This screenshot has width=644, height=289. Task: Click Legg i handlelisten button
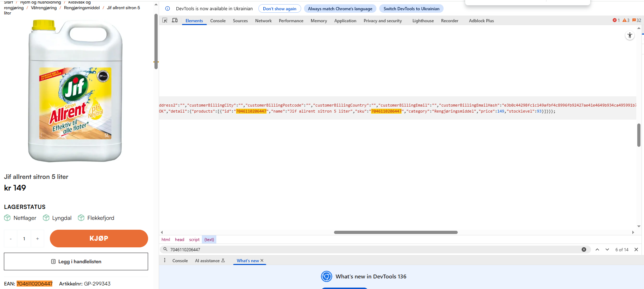pyautogui.click(x=76, y=261)
